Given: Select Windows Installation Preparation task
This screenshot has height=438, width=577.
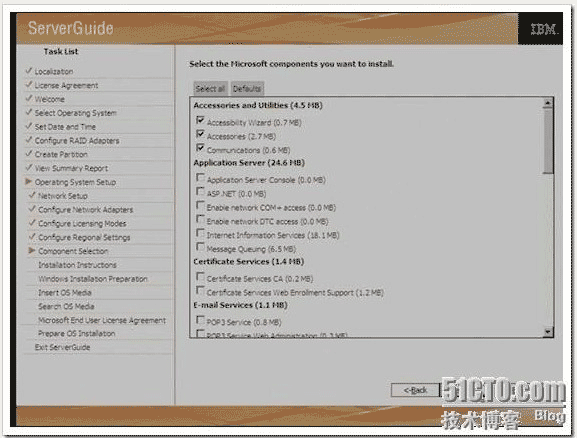Looking at the screenshot, I should (93, 279).
